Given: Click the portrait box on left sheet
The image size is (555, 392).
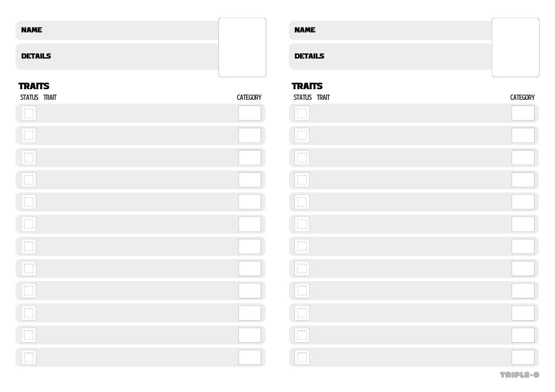Looking at the screenshot, I should [x=242, y=47].
